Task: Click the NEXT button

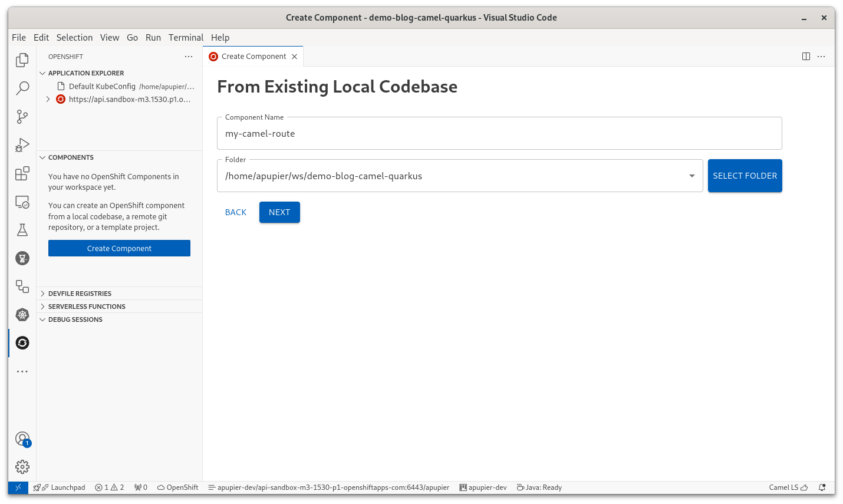Action: click(279, 212)
